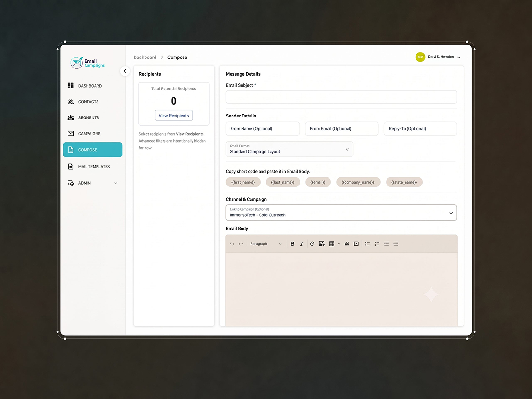Copy the {{last_name}} short code

(282, 182)
